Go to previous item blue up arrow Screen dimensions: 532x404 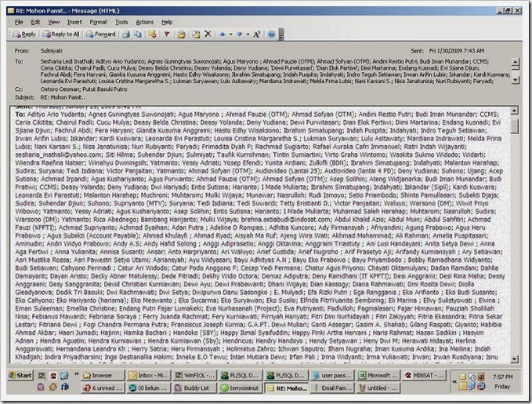223,34
